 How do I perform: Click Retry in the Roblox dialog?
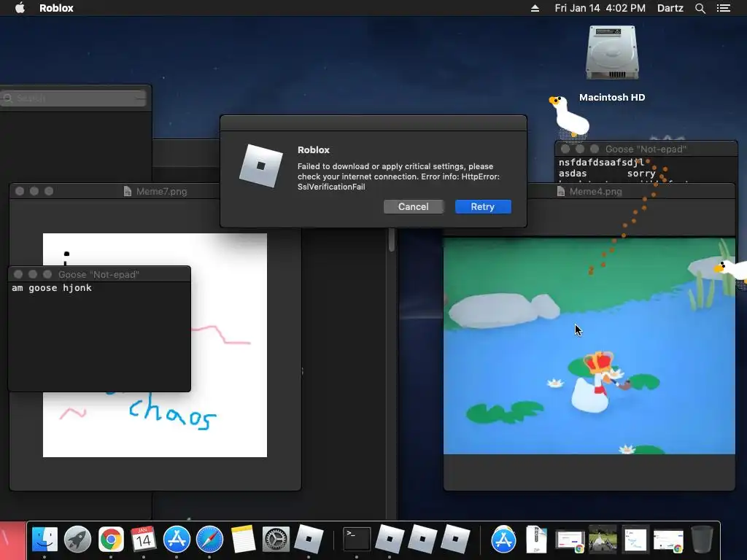coord(483,206)
